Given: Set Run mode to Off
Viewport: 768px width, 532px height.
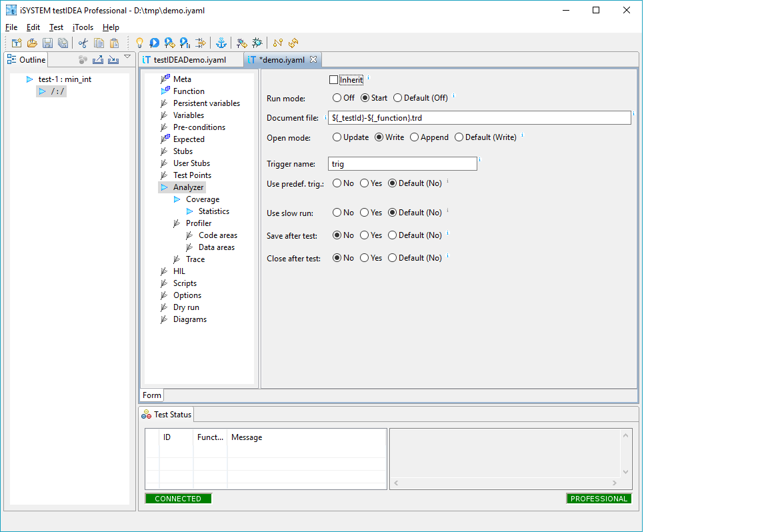Looking at the screenshot, I should [x=337, y=98].
